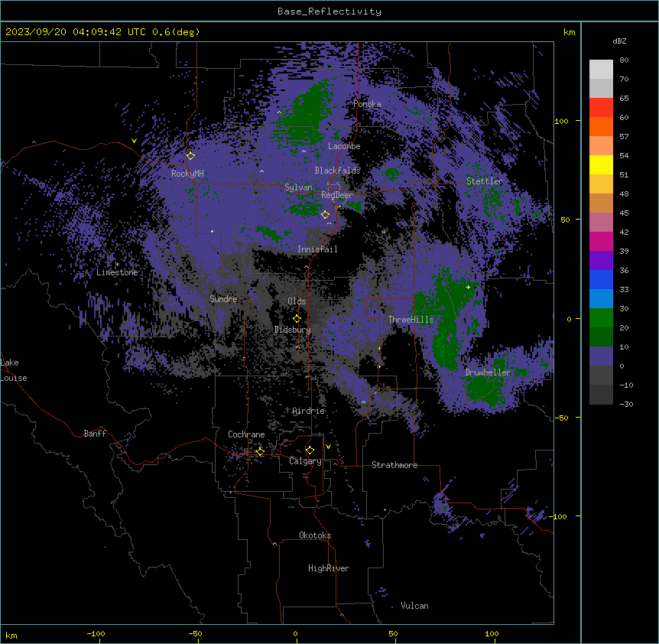Click the Base_Reflectivity title text
659x644 pixels.
coord(329,11)
